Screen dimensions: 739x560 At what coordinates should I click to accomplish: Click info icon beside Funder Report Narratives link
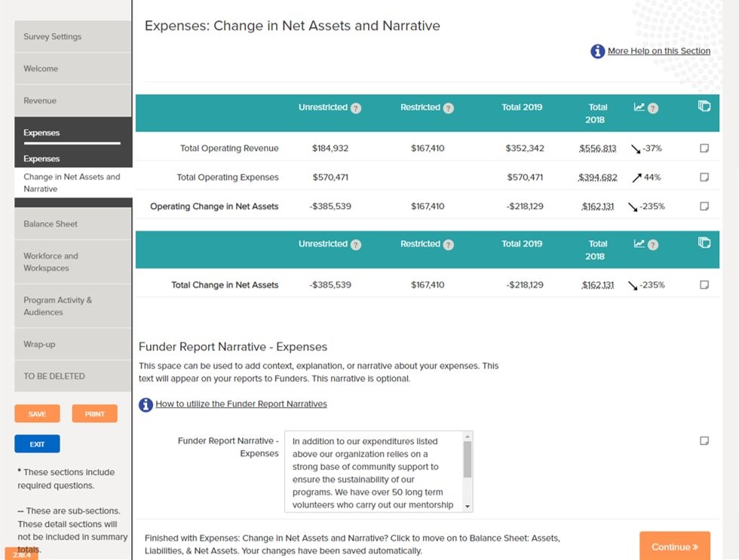[x=146, y=405]
